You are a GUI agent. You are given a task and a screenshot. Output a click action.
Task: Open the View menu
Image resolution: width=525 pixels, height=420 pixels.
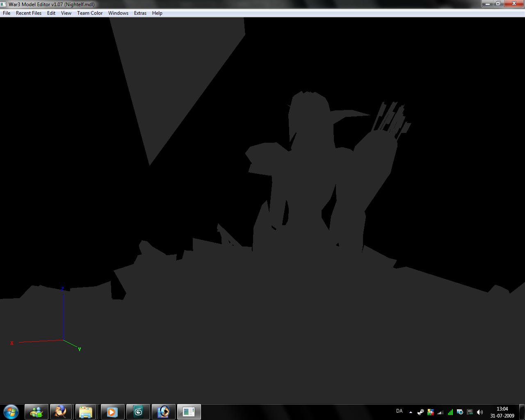[66, 13]
